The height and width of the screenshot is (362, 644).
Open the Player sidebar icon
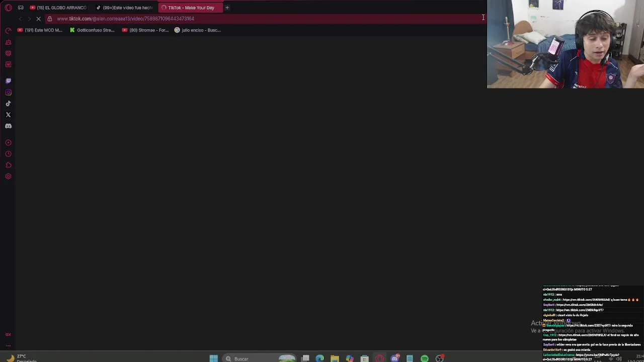pyautogui.click(x=8, y=143)
